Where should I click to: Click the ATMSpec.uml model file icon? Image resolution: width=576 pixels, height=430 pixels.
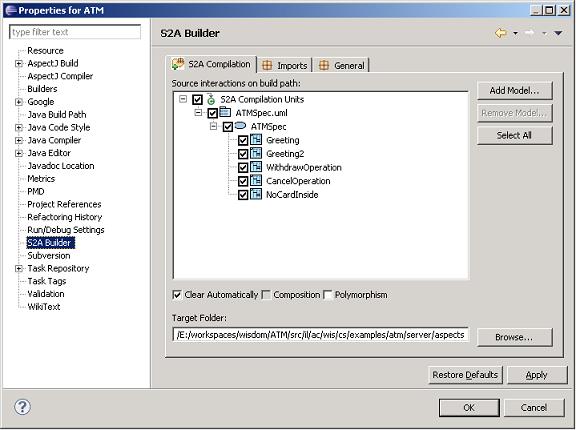tap(225, 112)
